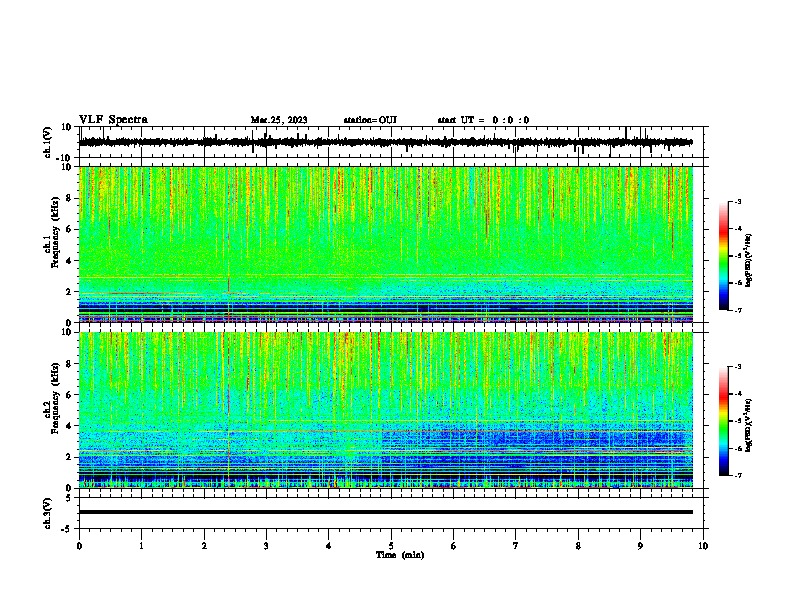The width and height of the screenshot is (792, 612).
Task: Click tick label "8" on the Time axis
Action: pyautogui.click(x=578, y=546)
